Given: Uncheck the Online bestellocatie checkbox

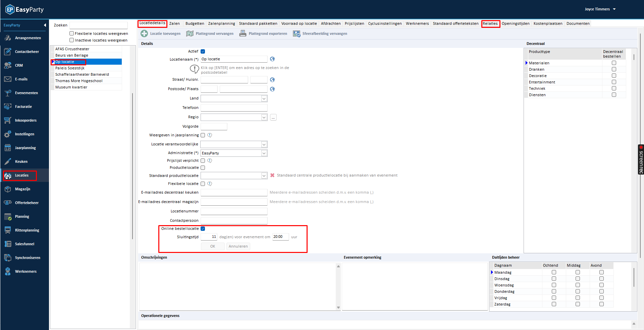Looking at the screenshot, I should pyautogui.click(x=203, y=229).
